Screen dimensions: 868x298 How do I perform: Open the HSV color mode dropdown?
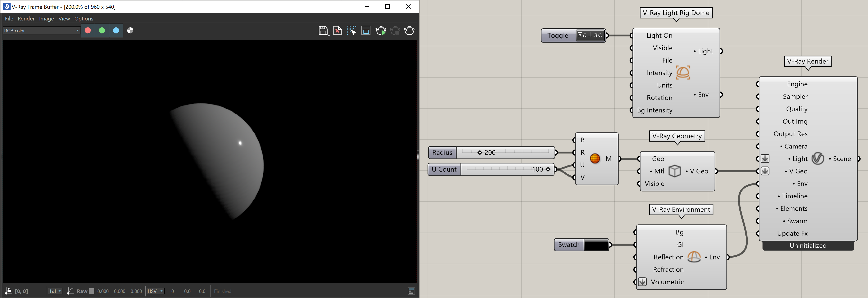coord(155,291)
